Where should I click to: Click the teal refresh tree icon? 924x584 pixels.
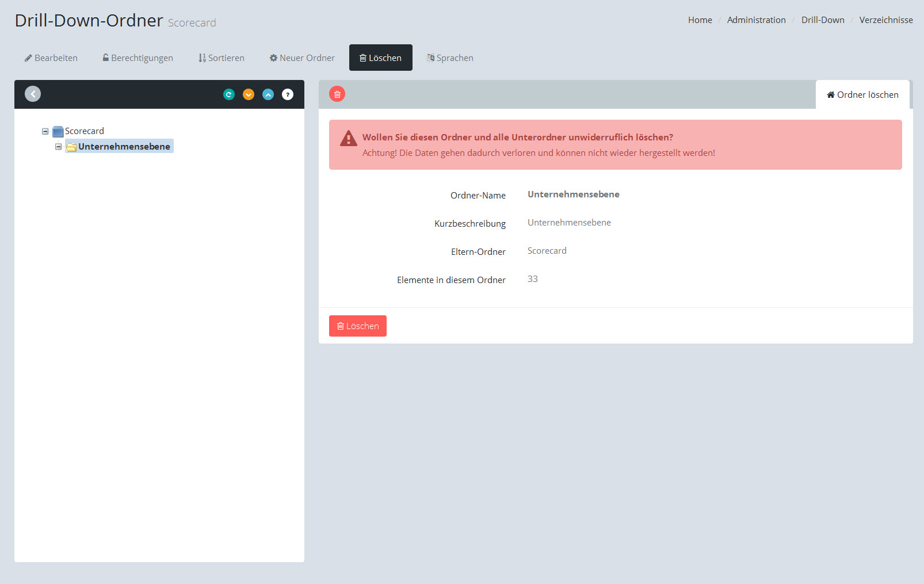tap(229, 94)
